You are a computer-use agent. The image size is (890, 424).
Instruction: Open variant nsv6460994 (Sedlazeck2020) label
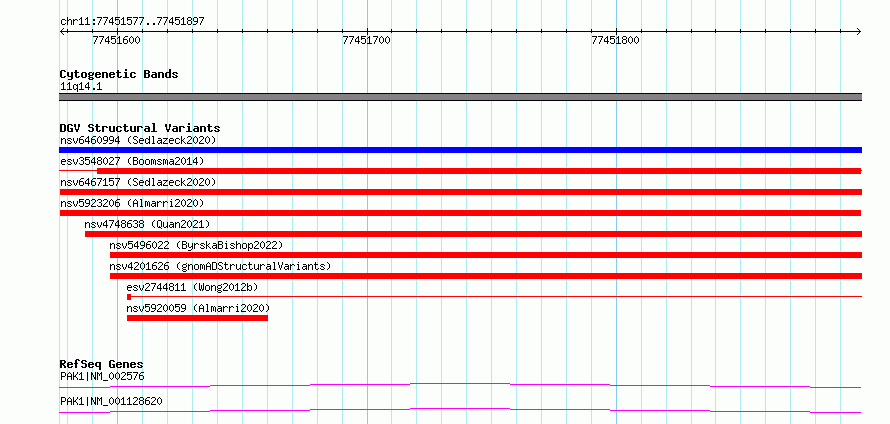coord(138,140)
